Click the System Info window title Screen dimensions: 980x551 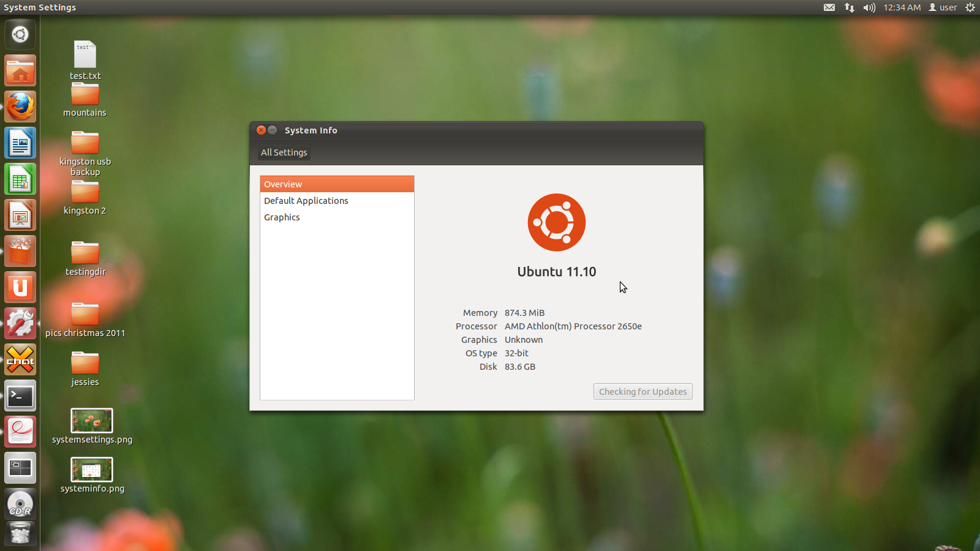click(311, 130)
